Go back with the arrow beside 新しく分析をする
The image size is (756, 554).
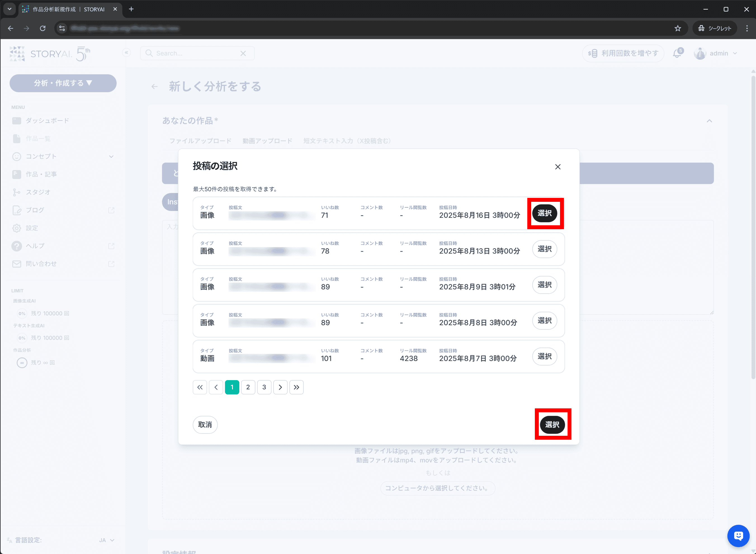tap(154, 87)
